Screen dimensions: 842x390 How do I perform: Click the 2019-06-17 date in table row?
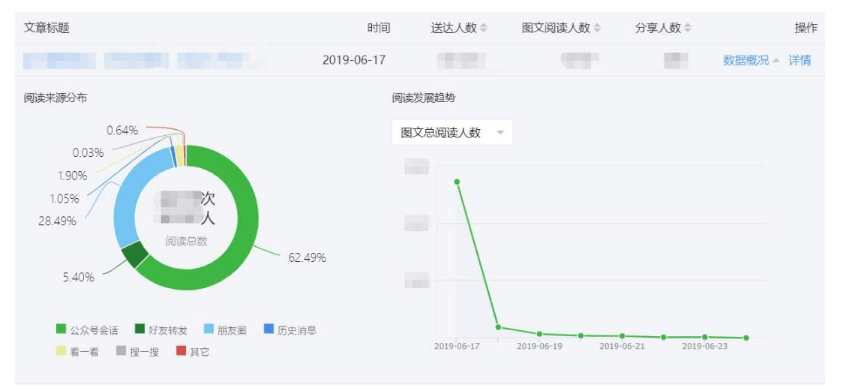[354, 61]
